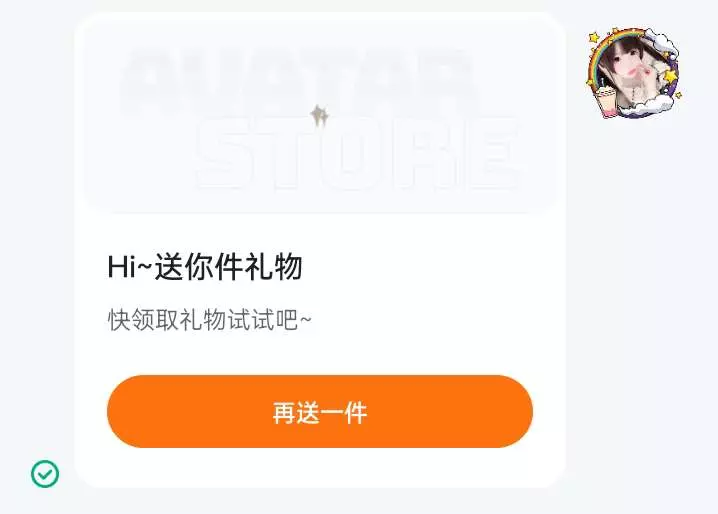Click the yellow star on the avatar's right
This screenshot has height=514, width=718.
(669, 76)
